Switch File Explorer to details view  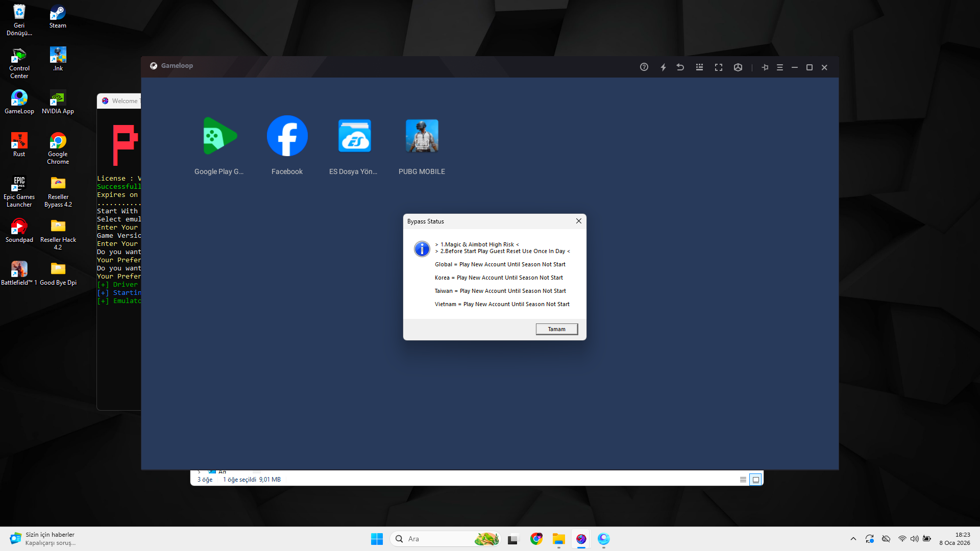tap(743, 480)
